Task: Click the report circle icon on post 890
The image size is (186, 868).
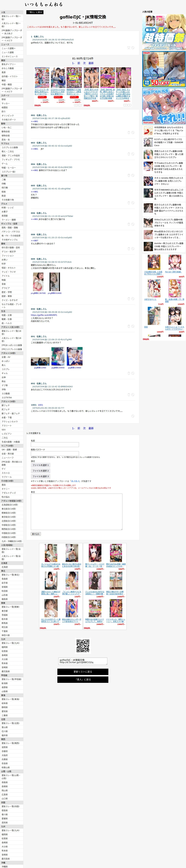Action: tap(133, 326)
